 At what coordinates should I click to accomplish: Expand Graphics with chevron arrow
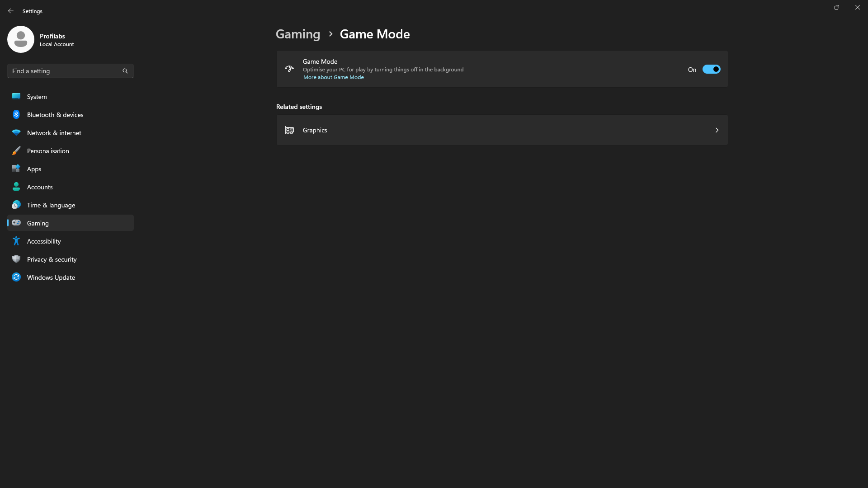pos(717,130)
